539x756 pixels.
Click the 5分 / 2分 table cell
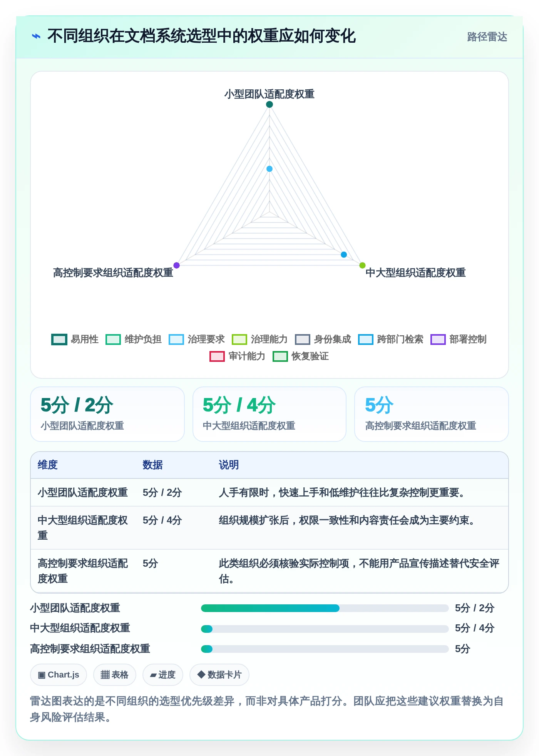click(x=162, y=493)
